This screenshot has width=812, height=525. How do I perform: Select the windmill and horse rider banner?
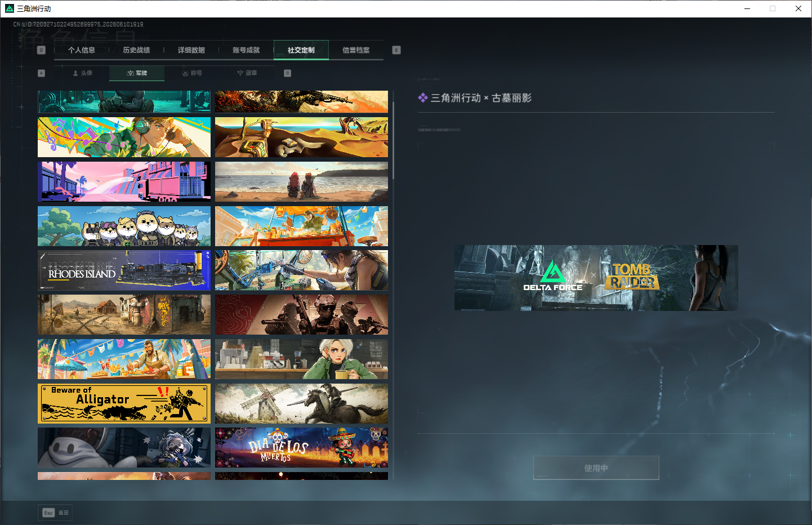tap(301, 403)
